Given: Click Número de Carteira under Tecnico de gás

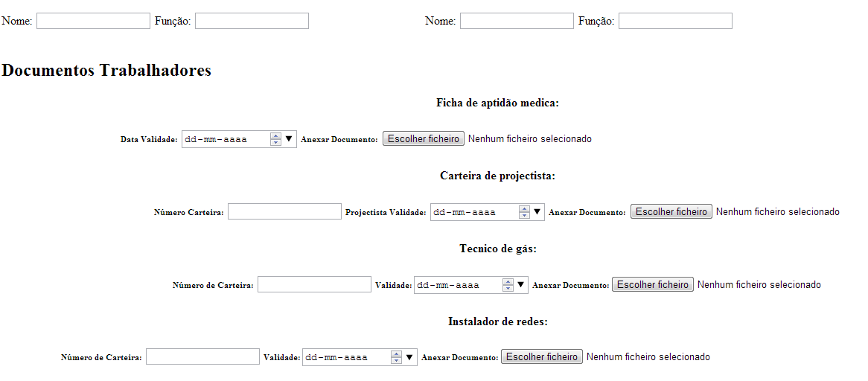Looking at the screenshot, I should coord(314,284).
